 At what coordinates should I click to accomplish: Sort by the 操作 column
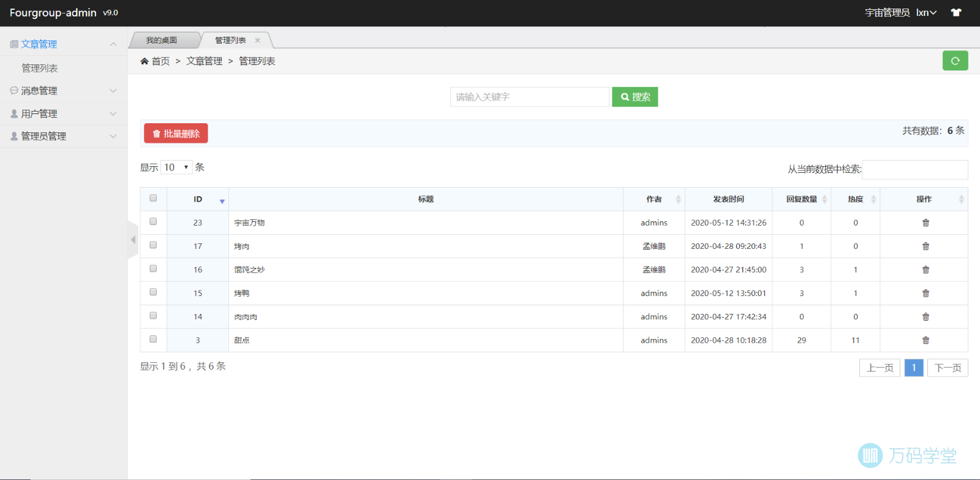pos(924,199)
